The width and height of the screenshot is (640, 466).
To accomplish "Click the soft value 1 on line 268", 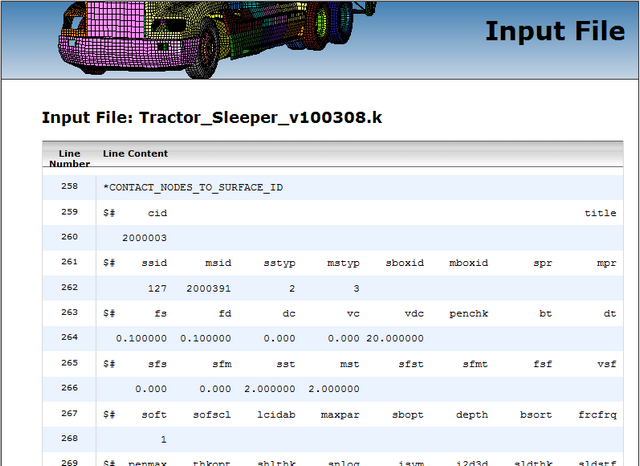I will (163, 439).
